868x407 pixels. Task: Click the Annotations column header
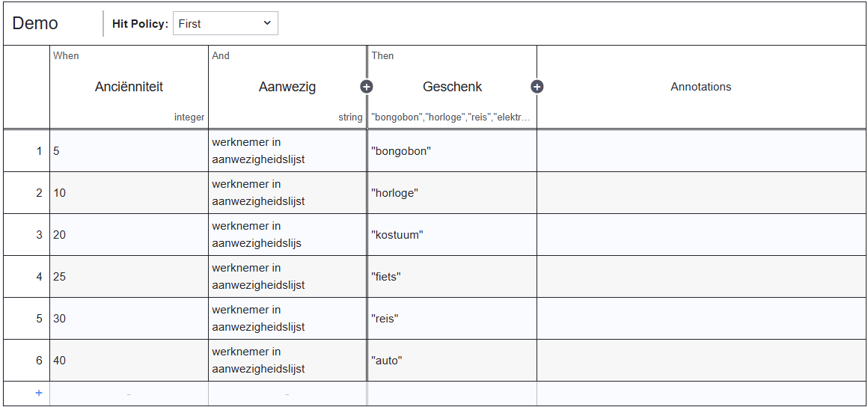point(700,87)
